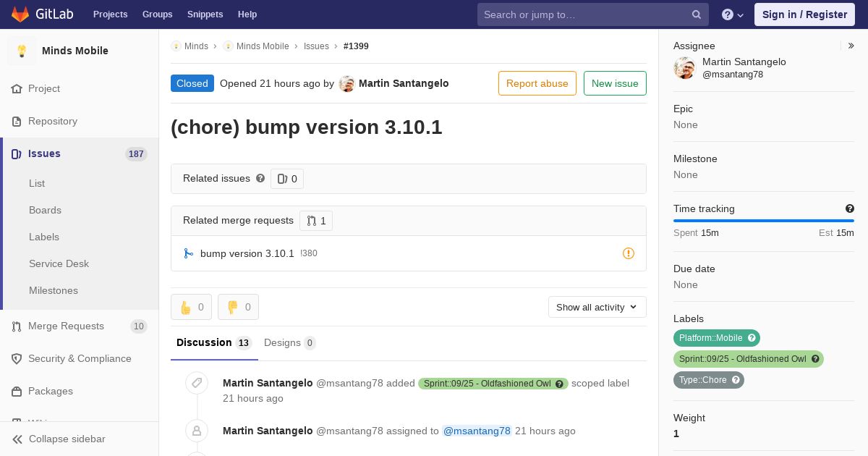Click the related issues count badge
This screenshot has width=868, height=456.
[287, 179]
